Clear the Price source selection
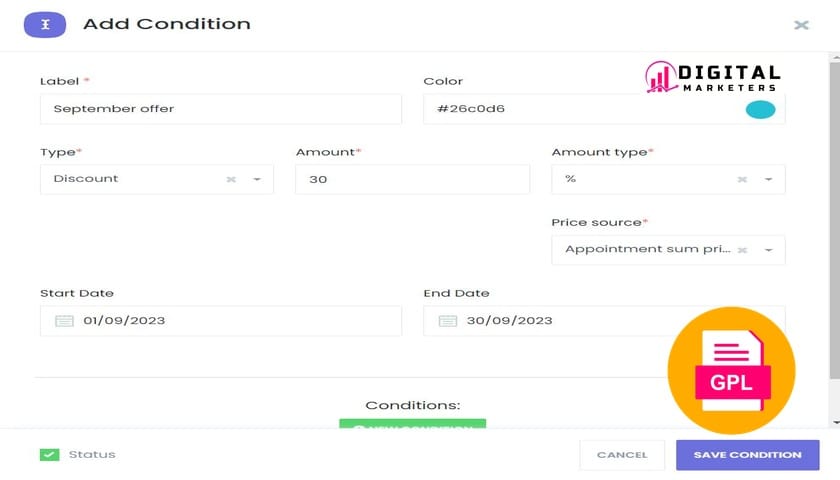 (x=742, y=250)
